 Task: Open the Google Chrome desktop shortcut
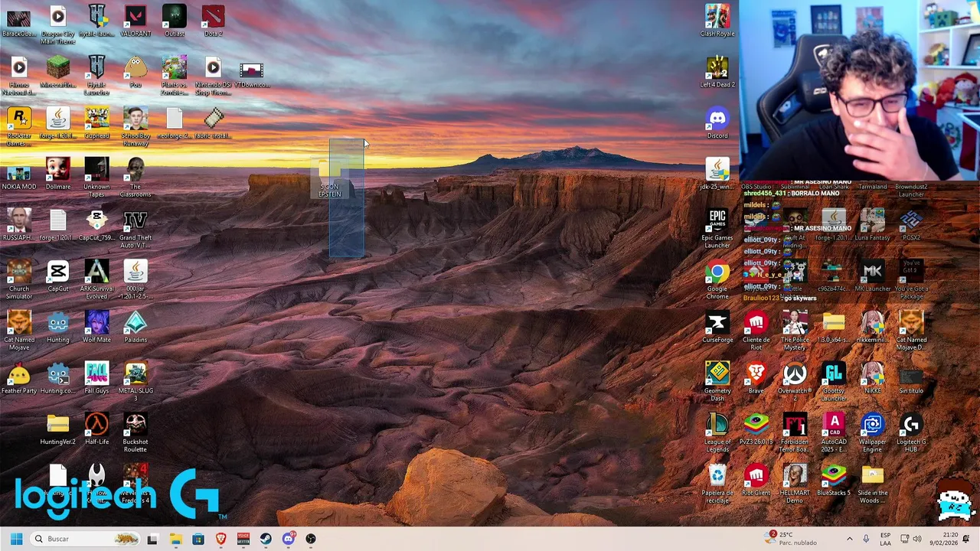coord(717,280)
